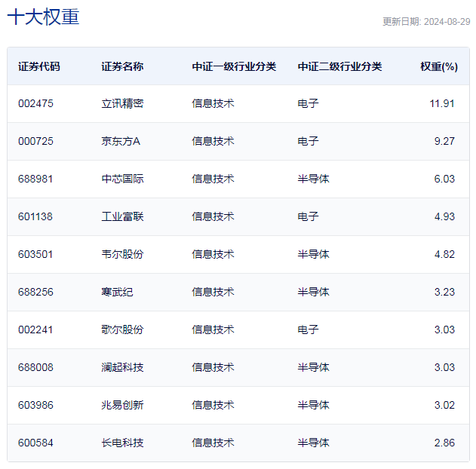Click weight value 4.82
This screenshot has width=476, height=469.
[x=444, y=254]
